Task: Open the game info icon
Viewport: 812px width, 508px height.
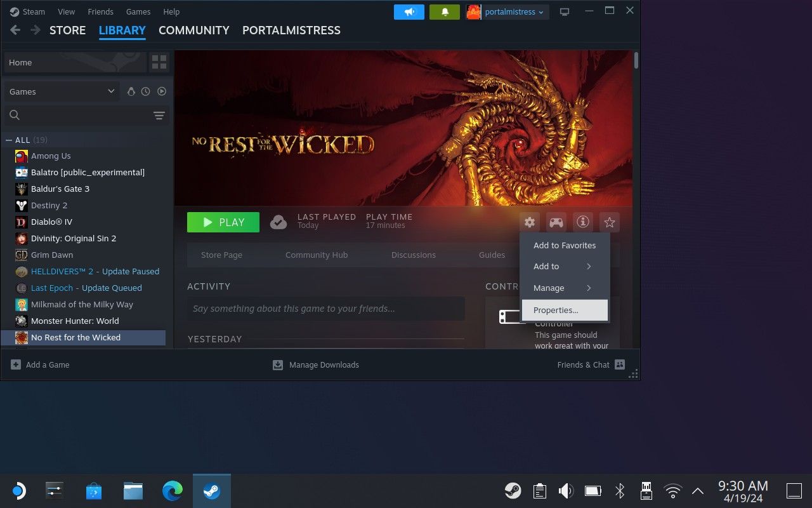Action: pos(583,222)
